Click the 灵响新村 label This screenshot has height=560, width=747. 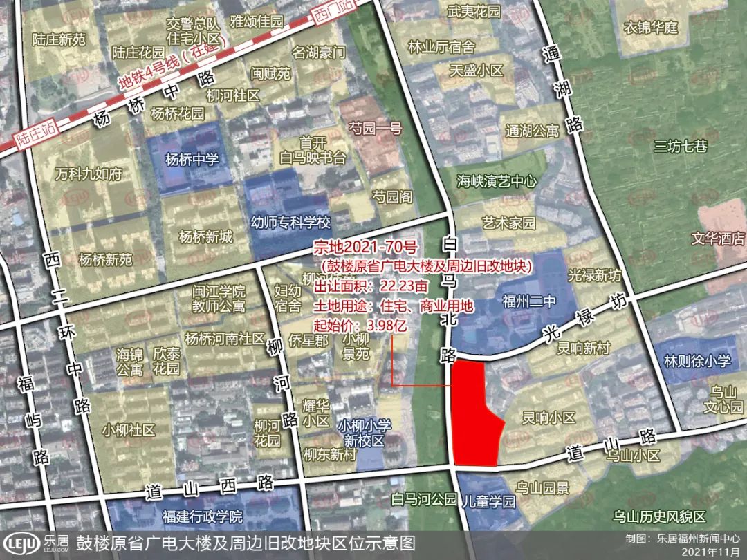click(x=584, y=348)
